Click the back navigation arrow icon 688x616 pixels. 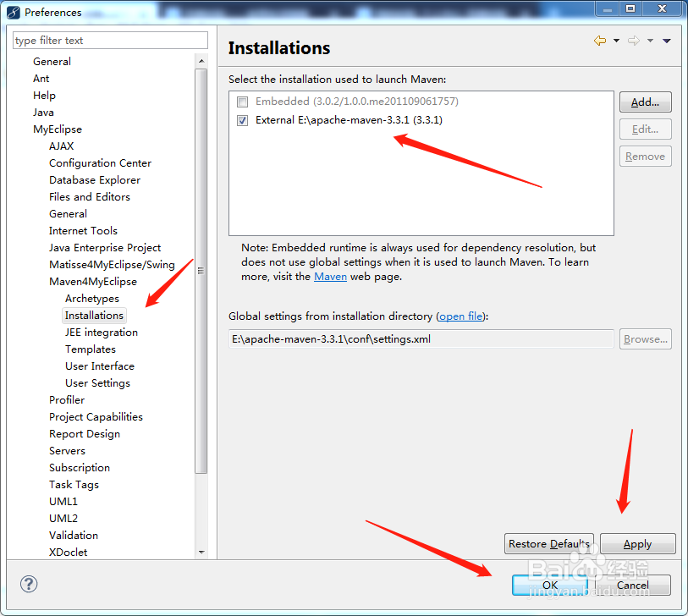(x=600, y=41)
